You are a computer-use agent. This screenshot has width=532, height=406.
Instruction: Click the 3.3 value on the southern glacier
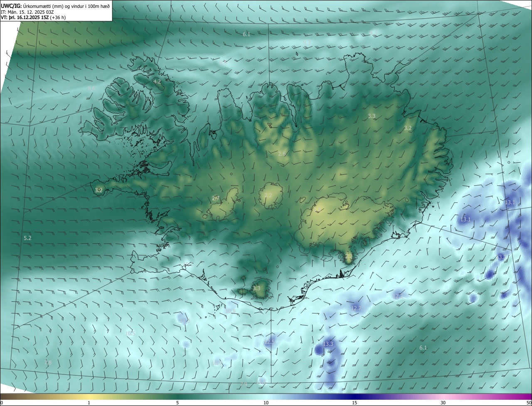click(256, 288)
